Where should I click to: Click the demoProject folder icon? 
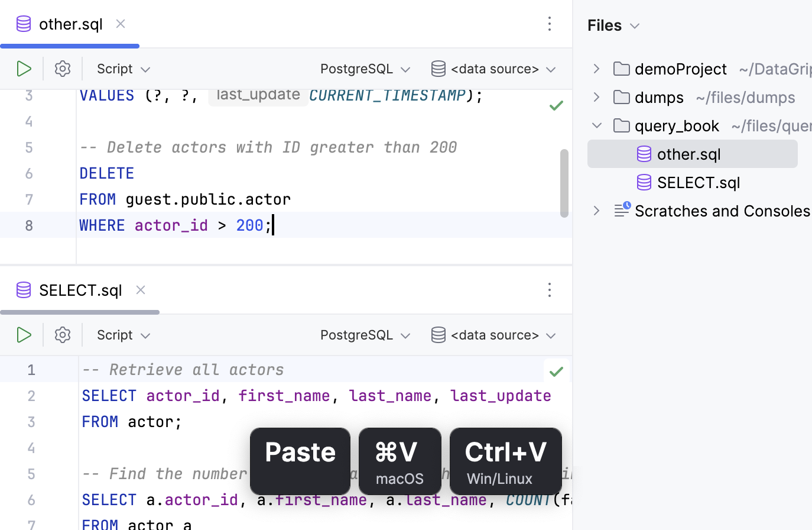tap(621, 69)
